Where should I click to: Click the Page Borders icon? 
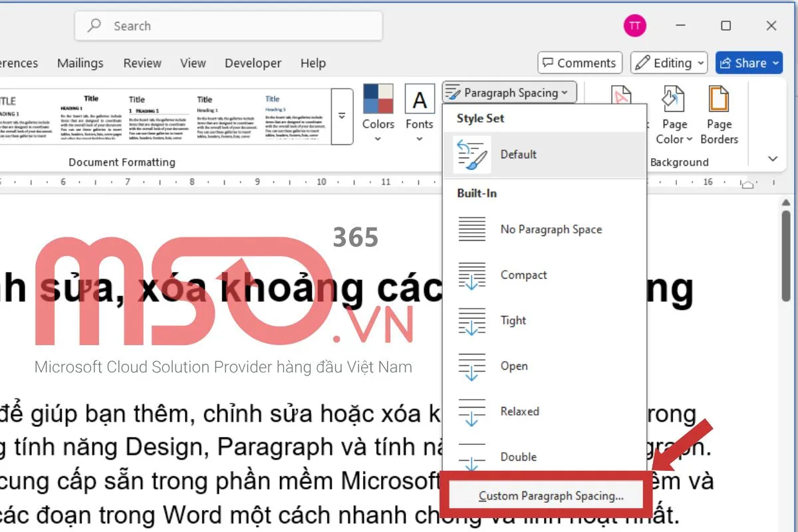pos(719,100)
